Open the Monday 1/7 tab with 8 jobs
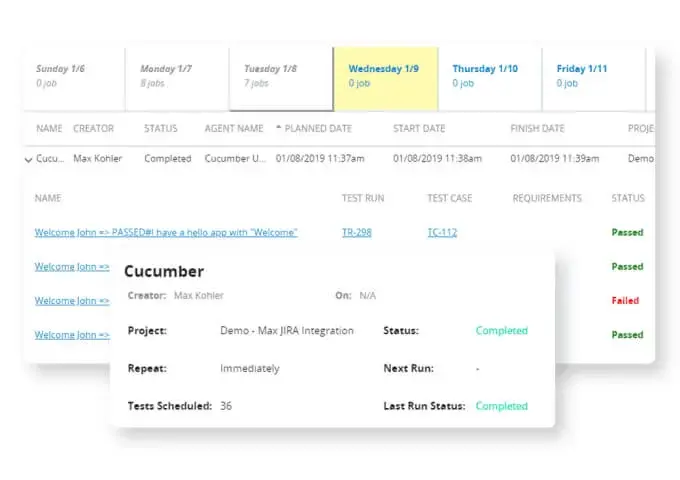This screenshot has height=480, width=680. [x=177, y=78]
